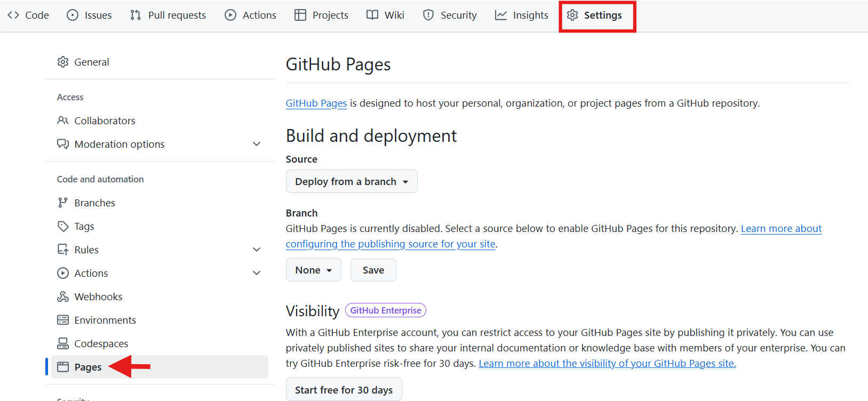
Task: Expand the Rules chevron in sidebar
Action: pos(257,250)
